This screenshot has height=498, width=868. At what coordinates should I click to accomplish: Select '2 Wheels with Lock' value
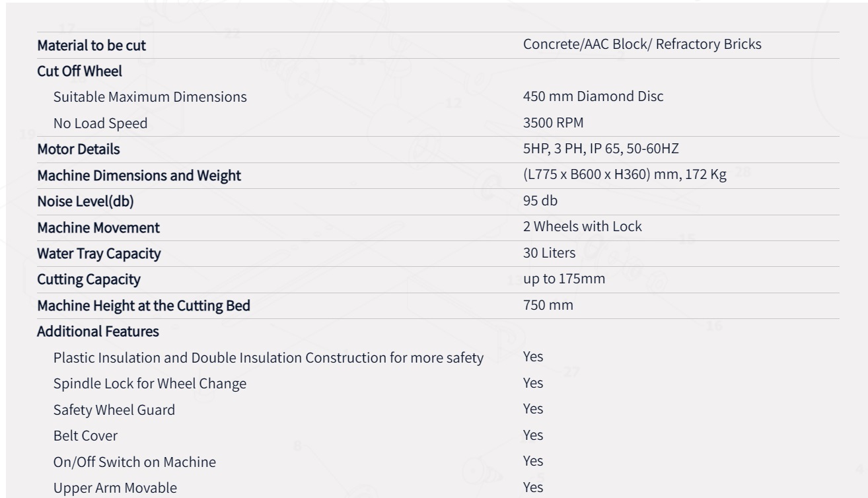click(x=583, y=227)
